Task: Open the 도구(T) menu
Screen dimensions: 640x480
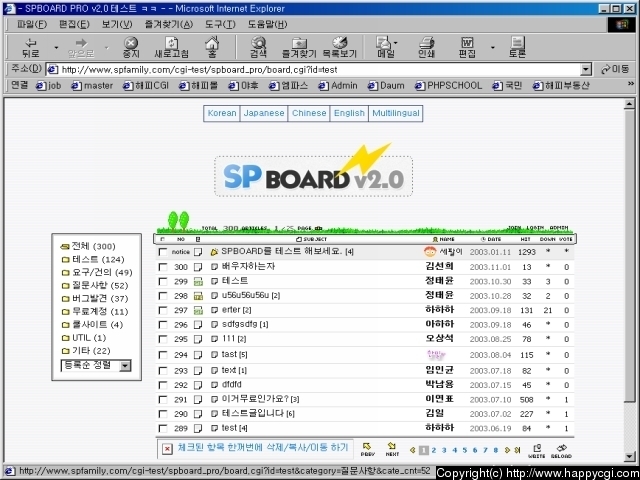Action: (x=220, y=24)
